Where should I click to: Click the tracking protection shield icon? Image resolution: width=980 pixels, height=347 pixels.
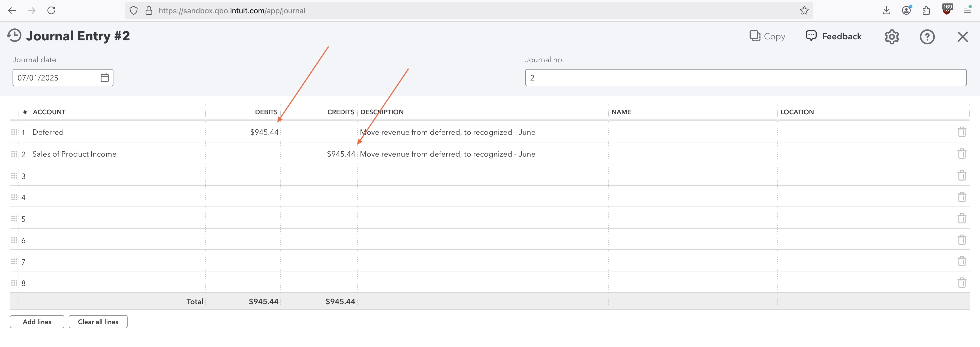134,10
